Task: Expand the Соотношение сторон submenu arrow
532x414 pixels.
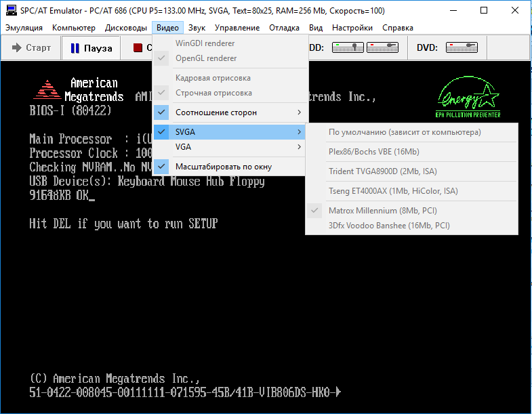Action: [300, 112]
